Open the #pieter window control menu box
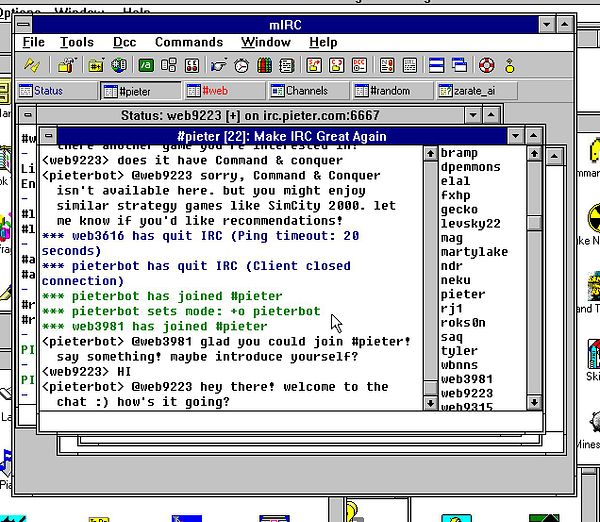 tap(48, 135)
